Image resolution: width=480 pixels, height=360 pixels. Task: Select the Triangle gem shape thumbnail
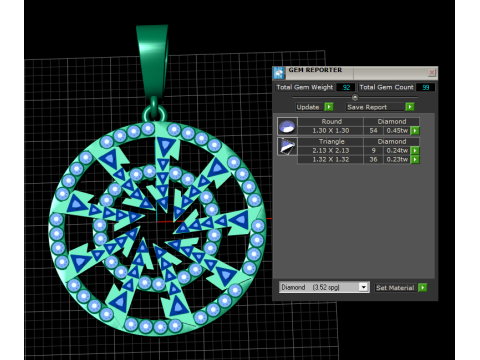tap(287, 146)
